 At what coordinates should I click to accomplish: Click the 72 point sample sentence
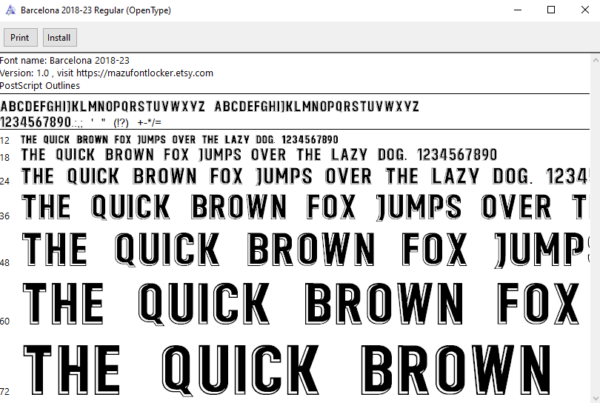pyautogui.click(x=287, y=370)
